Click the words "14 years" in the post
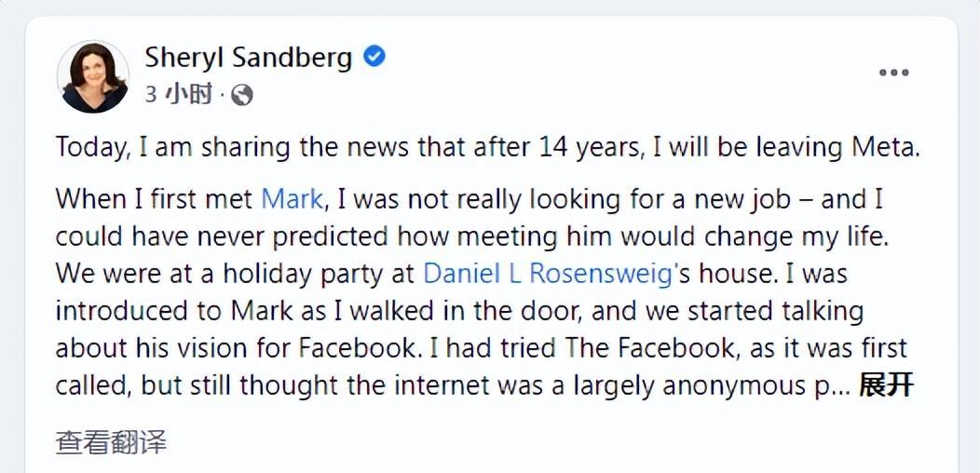Image resolution: width=980 pixels, height=473 pixels. point(594,147)
